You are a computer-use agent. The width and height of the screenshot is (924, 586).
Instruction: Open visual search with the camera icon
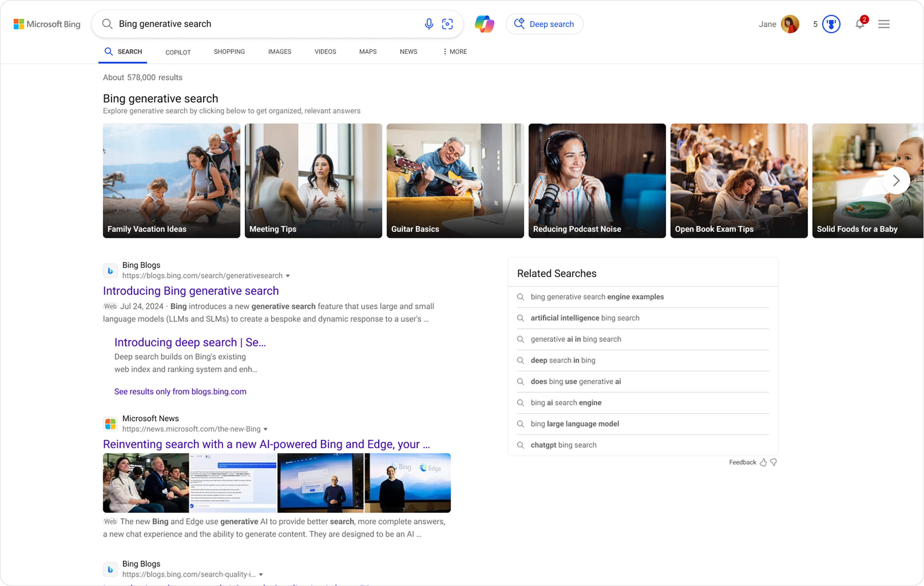pyautogui.click(x=447, y=24)
